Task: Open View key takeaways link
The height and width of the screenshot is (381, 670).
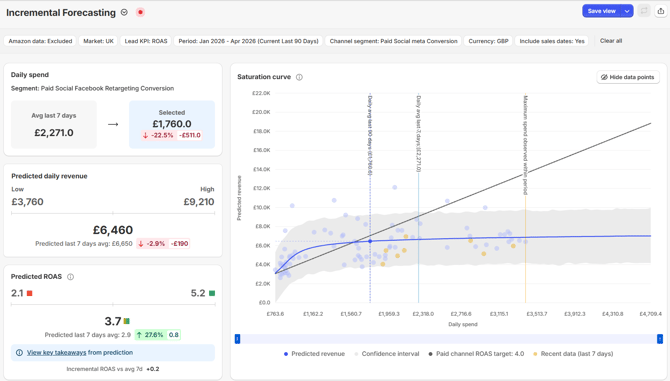Action: pyautogui.click(x=56, y=352)
